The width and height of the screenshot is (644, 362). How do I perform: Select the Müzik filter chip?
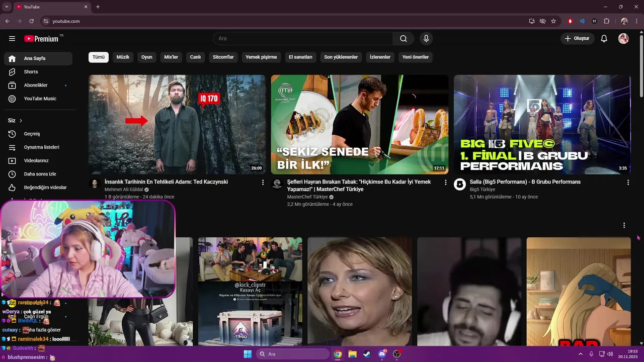pyautogui.click(x=123, y=57)
